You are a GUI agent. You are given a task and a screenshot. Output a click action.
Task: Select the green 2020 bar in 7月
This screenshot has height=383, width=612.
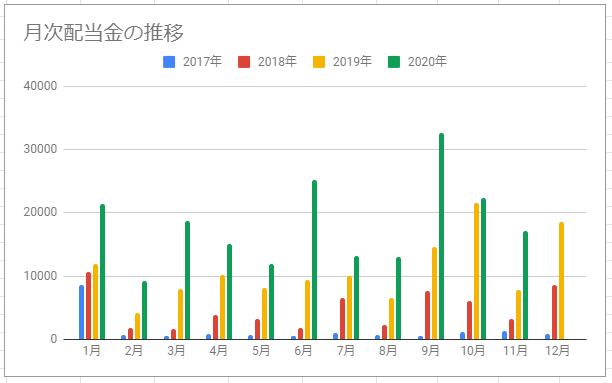coord(357,298)
